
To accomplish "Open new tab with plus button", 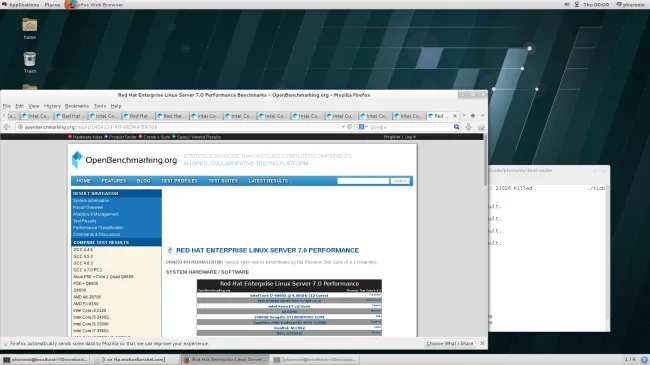I will pyautogui.click(x=473, y=116).
